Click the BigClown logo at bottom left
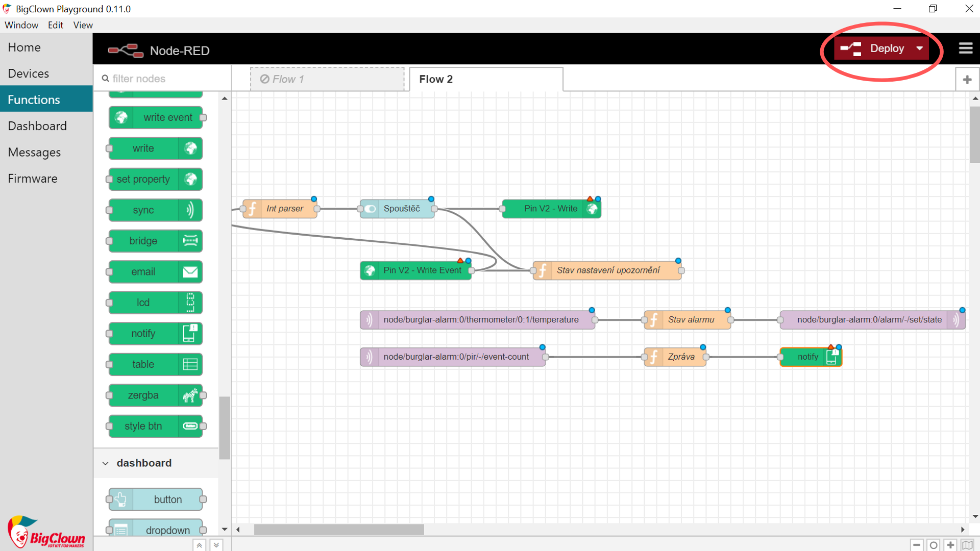Screen dimensions: 980x551 click(x=46, y=532)
